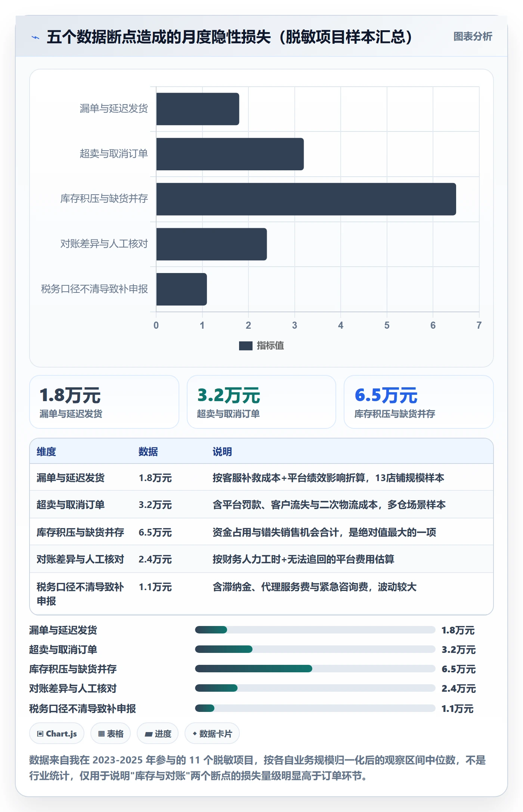Select the 税务口径不清导致补申报 table row name
The height and width of the screenshot is (812, 523).
click(80, 594)
